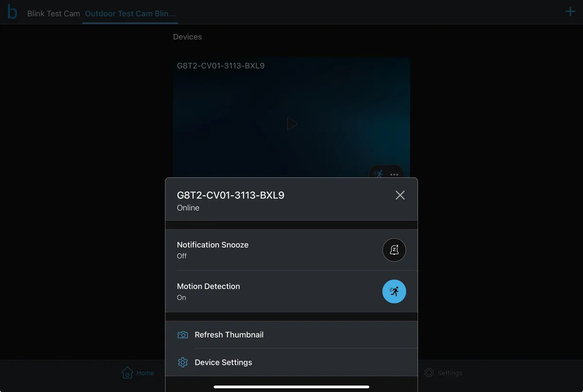Play live view on camera thumbnail

[x=291, y=124]
